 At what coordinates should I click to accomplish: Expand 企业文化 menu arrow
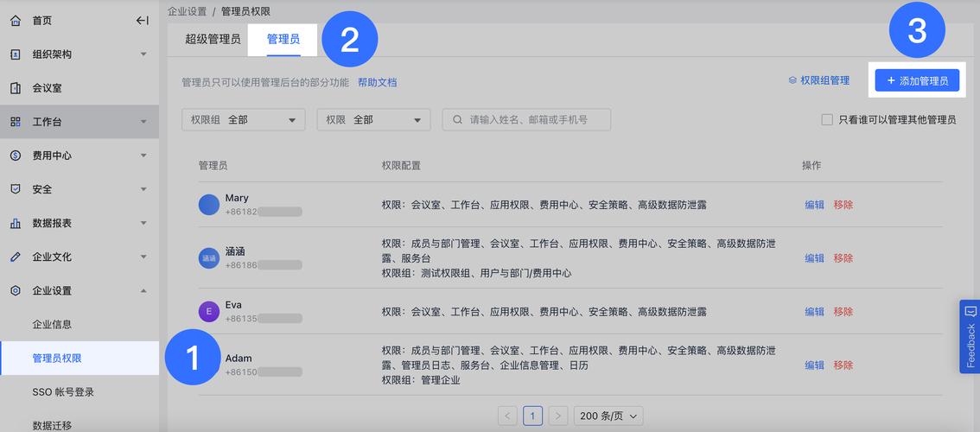pos(143,257)
